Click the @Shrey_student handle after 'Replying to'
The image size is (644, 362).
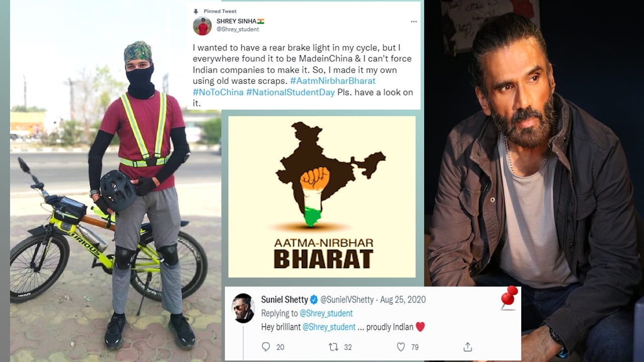coord(326,313)
